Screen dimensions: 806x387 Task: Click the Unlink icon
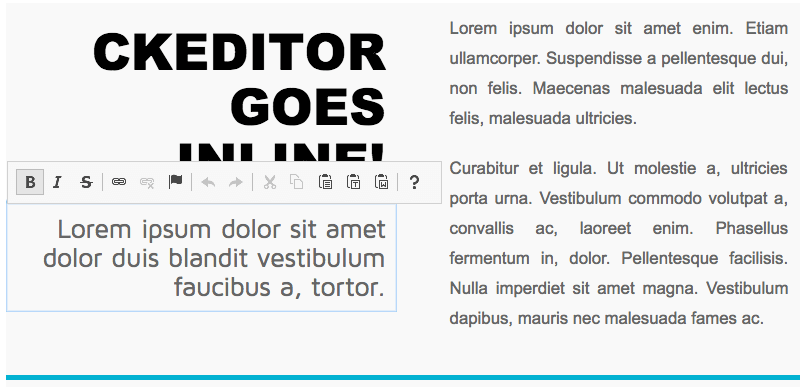coord(147,182)
